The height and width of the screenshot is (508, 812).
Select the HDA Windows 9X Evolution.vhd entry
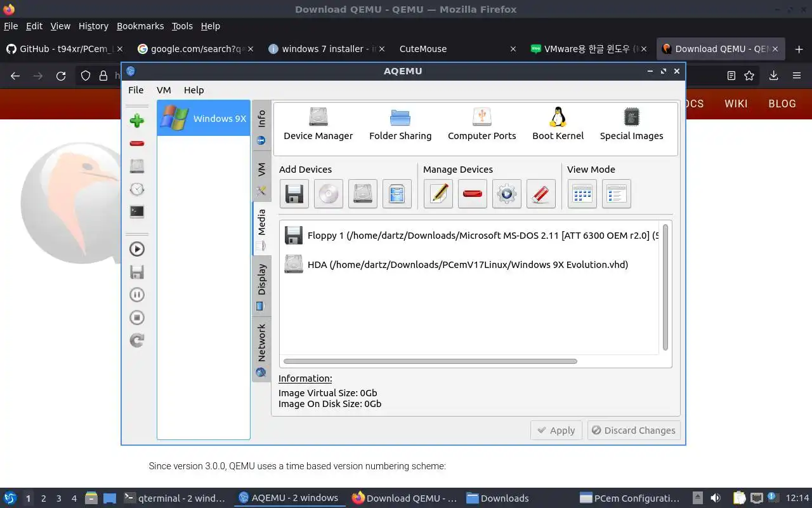coord(456,264)
